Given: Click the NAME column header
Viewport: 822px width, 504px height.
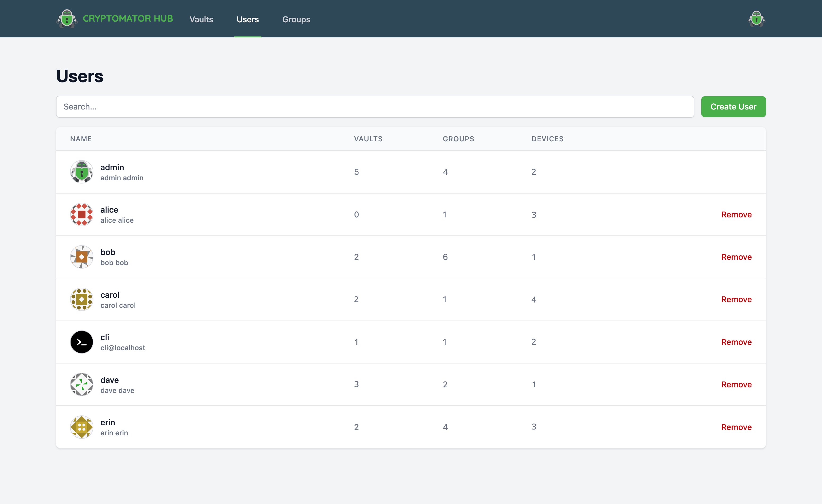Looking at the screenshot, I should (81, 139).
